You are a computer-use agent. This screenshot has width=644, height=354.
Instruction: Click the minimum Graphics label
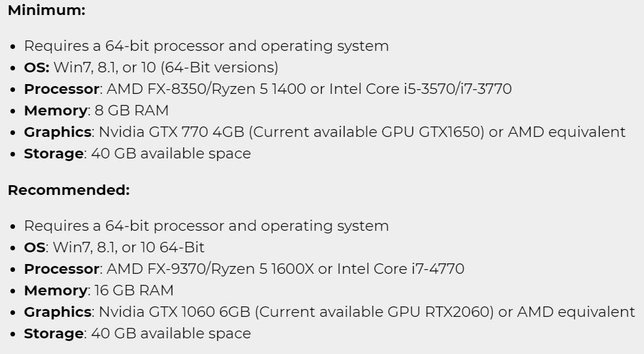point(57,132)
